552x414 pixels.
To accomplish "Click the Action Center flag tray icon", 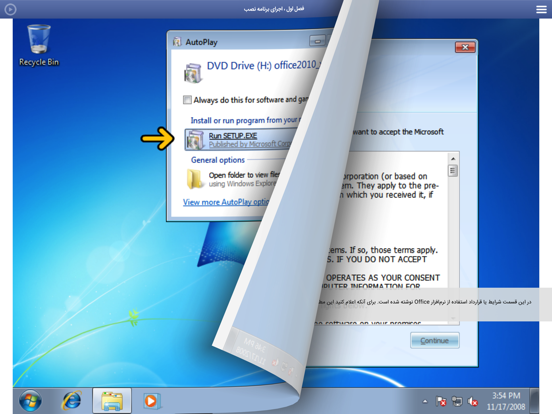I will click(441, 401).
